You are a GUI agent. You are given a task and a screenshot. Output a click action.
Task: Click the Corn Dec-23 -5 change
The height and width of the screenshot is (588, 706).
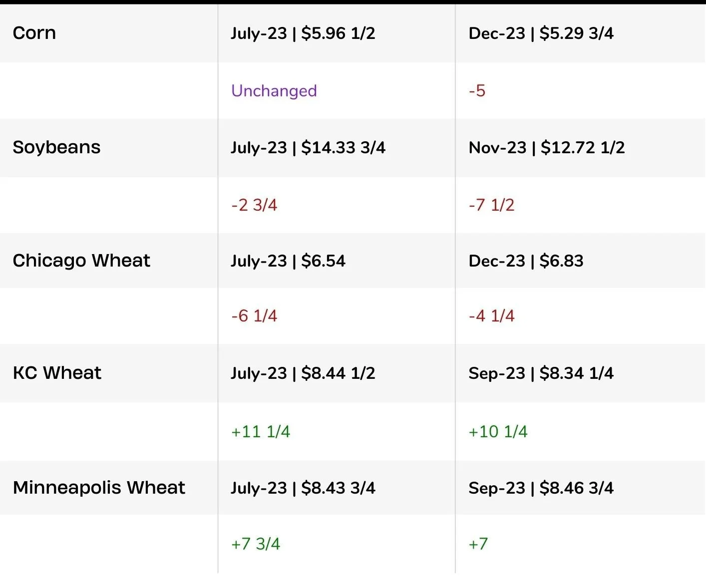477,91
